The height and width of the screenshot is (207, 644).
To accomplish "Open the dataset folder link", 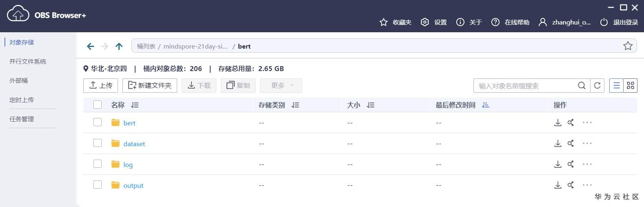I will (134, 144).
